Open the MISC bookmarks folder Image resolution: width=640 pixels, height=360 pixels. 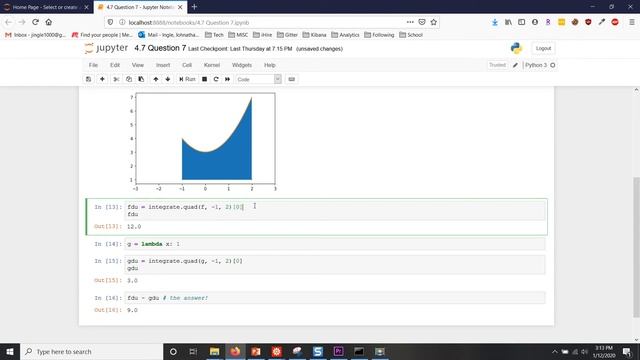238,35
